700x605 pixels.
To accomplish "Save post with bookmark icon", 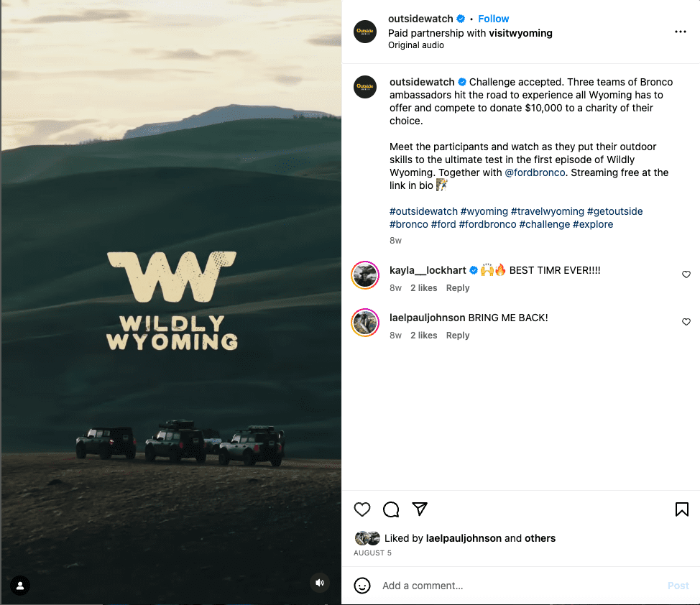I will pos(682,509).
